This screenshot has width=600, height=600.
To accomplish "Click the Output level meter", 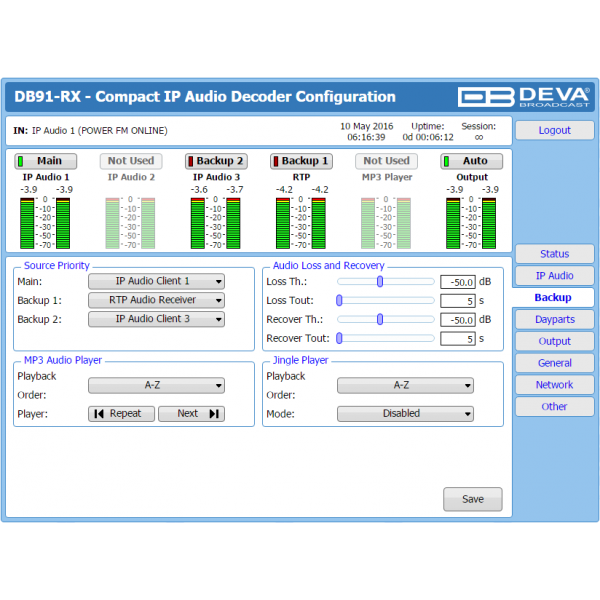I will [471, 223].
